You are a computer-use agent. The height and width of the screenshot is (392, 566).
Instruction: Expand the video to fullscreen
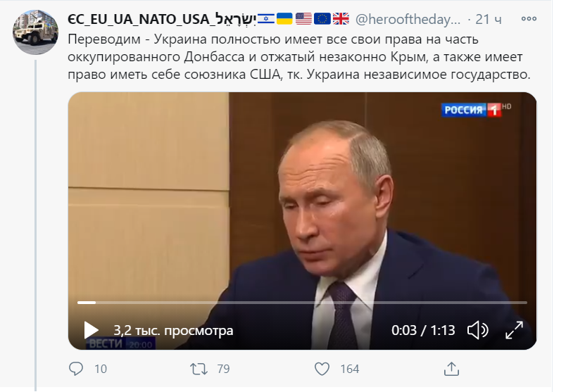tap(514, 330)
